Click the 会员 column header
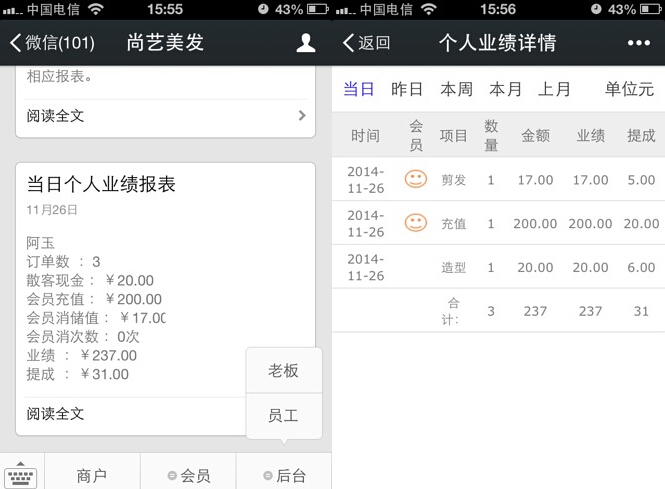The height and width of the screenshot is (489, 665). coord(416,136)
